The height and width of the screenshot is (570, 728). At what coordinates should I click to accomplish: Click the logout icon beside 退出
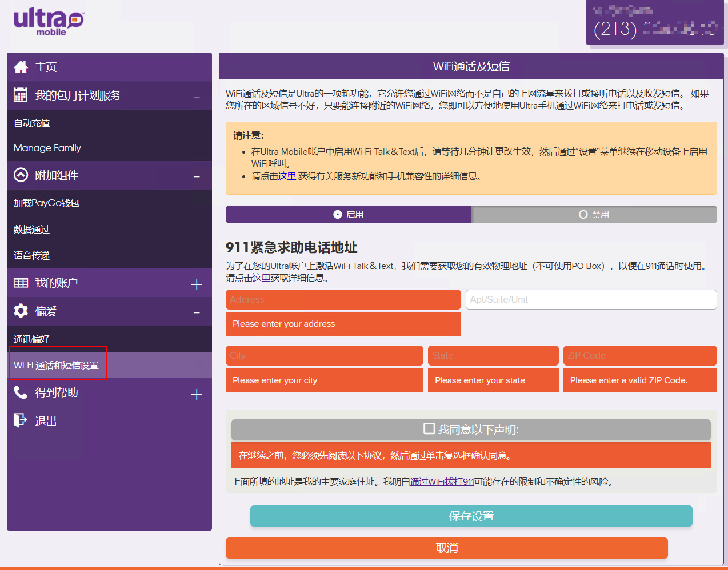click(21, 421)
